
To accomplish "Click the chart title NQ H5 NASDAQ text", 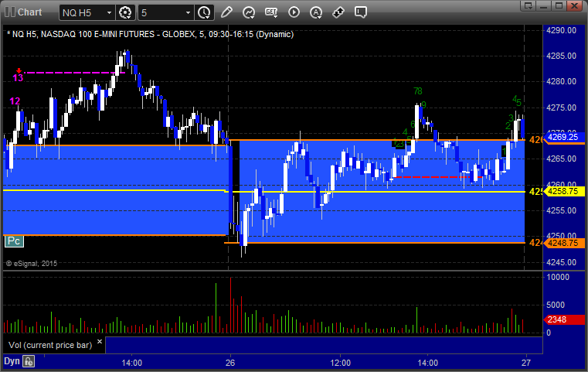I will (150, 34).
